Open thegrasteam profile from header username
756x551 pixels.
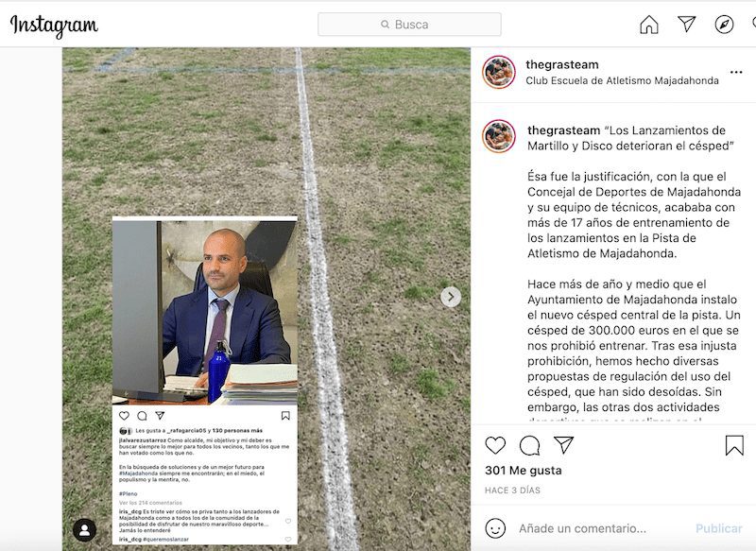click(561, 64)
